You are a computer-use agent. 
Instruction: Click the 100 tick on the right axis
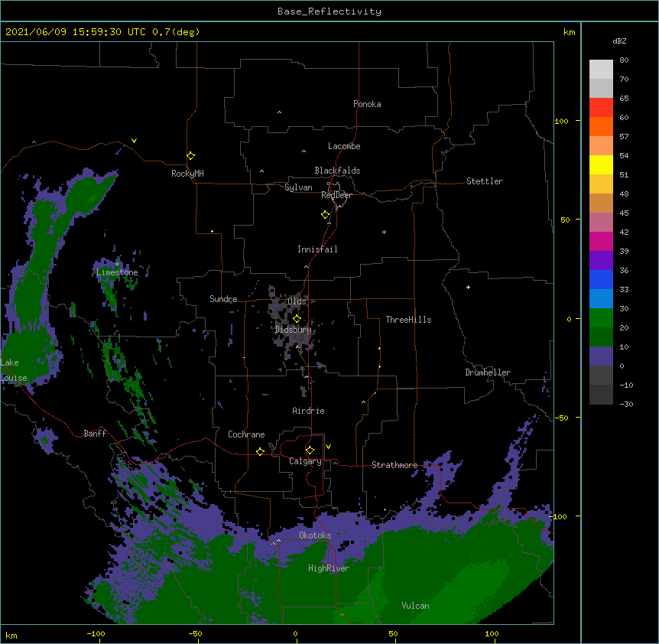click(561, 121)
